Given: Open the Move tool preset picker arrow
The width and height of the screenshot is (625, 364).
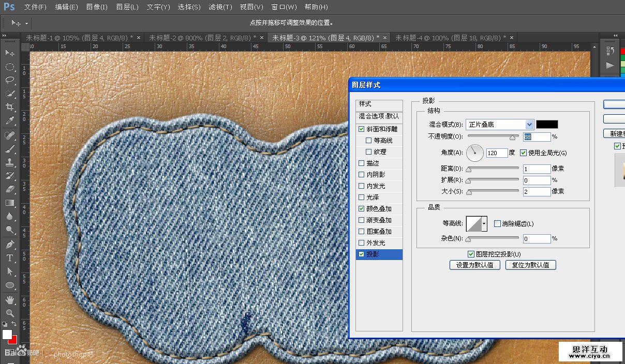Looking at the screenshot, I should point(26,23).
